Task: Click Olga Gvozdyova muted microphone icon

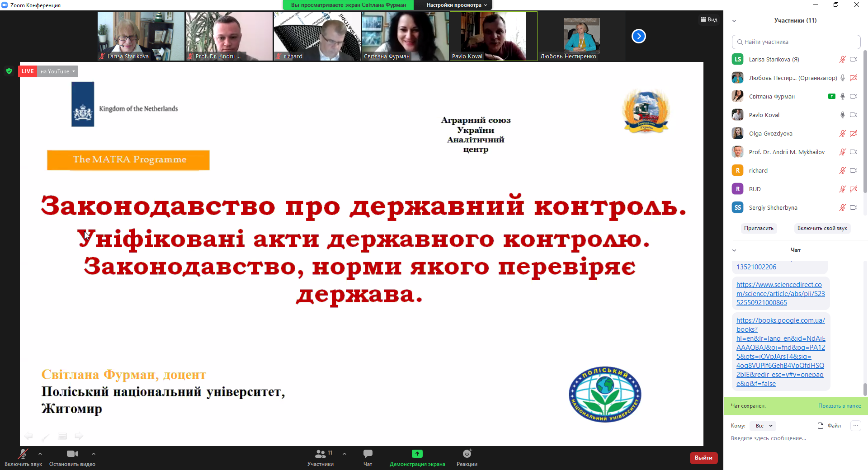Action: pyautogui.click(x=843, y=133)
